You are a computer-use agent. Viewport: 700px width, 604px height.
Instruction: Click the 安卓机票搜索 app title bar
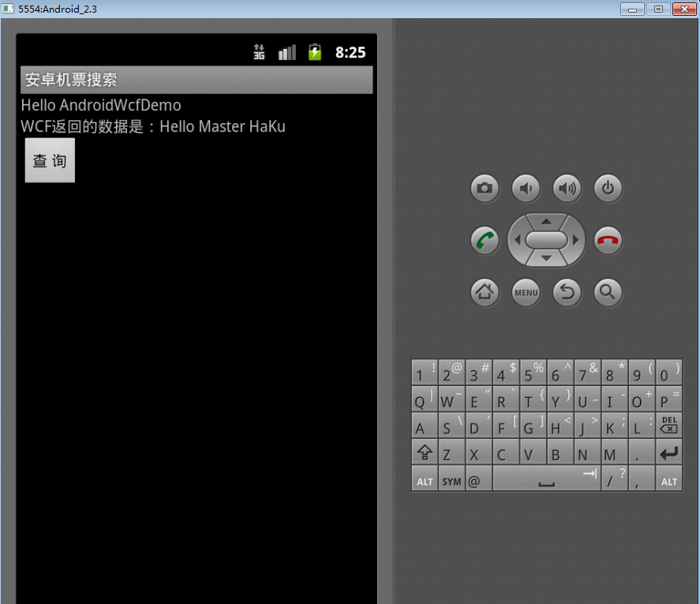[197, 80]
